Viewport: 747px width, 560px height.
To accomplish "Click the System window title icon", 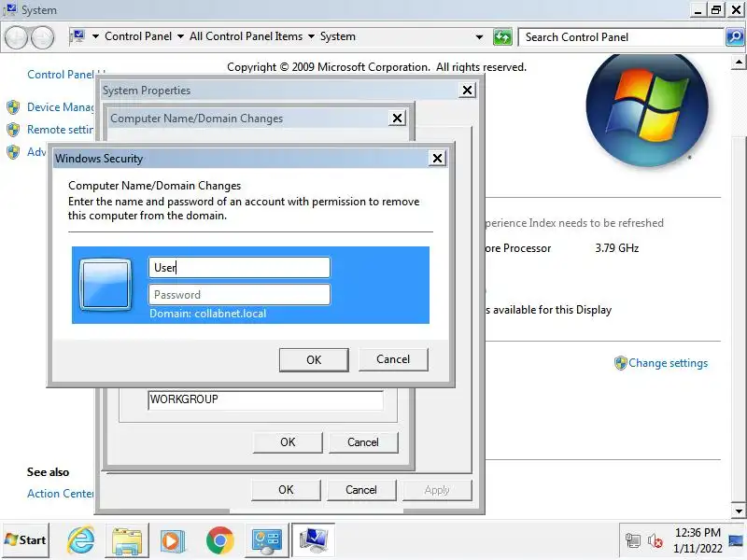I will [9, 9].
